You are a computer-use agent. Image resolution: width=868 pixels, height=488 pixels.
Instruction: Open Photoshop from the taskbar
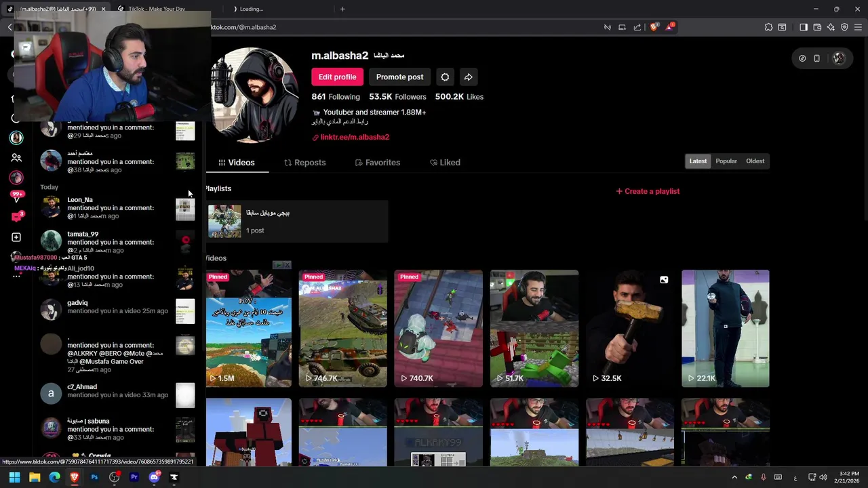pos(94,477)
